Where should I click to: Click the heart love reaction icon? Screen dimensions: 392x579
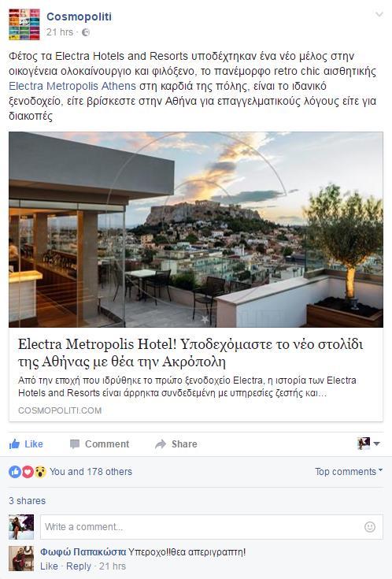click(28, 472)
